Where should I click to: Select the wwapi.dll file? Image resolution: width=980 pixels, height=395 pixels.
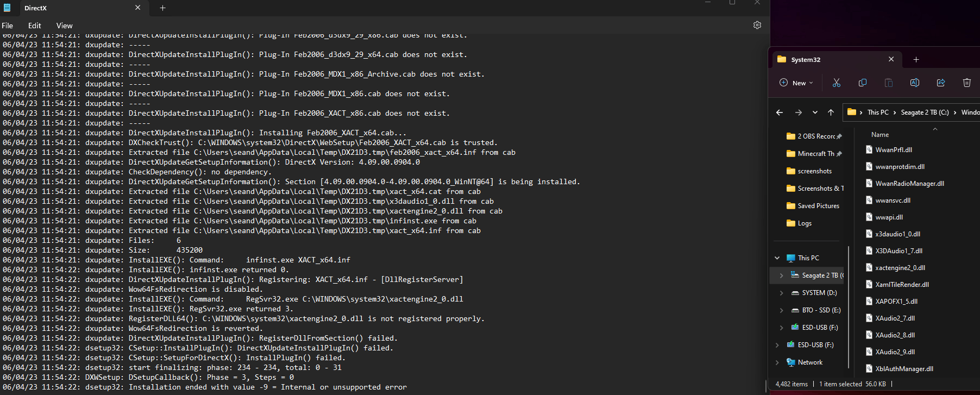tap(884, 217)
